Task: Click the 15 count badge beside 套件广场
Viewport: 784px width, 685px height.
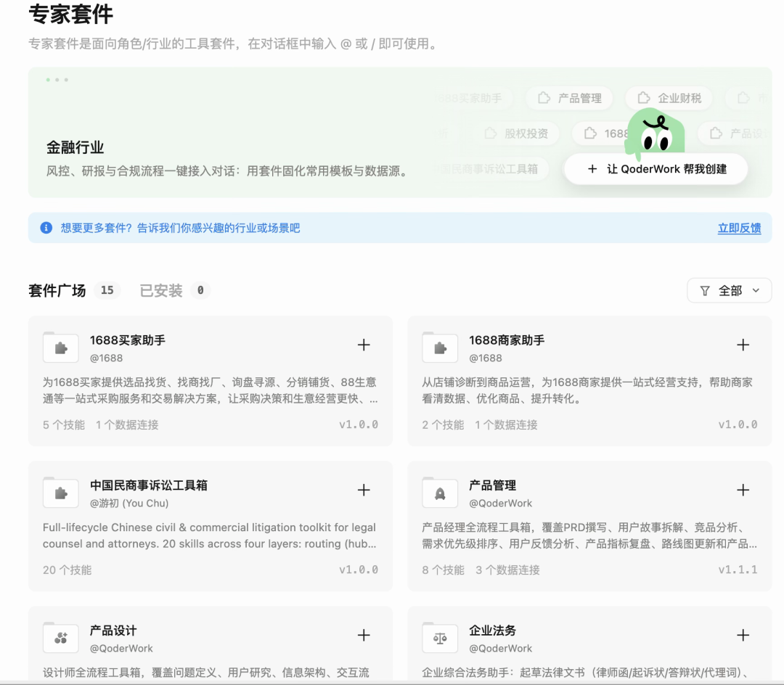Action: point(107,290)
